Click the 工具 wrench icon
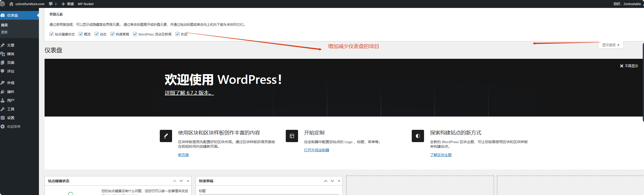This screenshot has width=644, height=195. (3, 109)
